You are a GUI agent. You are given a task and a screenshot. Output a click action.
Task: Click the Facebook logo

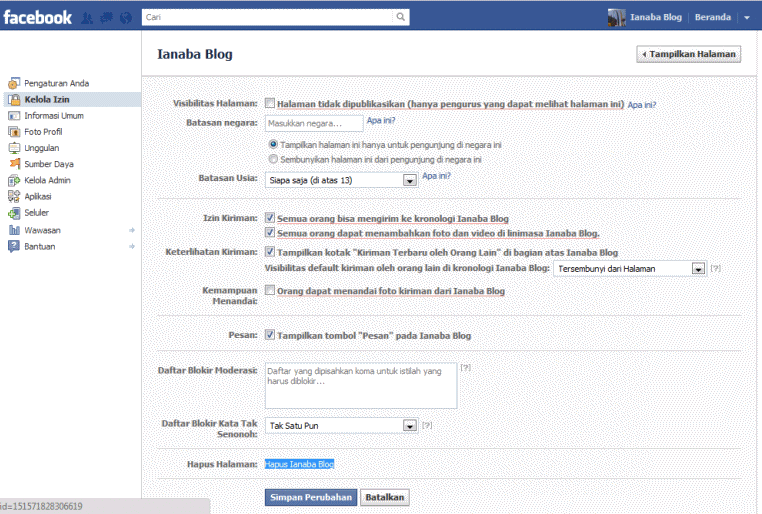[x=37, y=17]
